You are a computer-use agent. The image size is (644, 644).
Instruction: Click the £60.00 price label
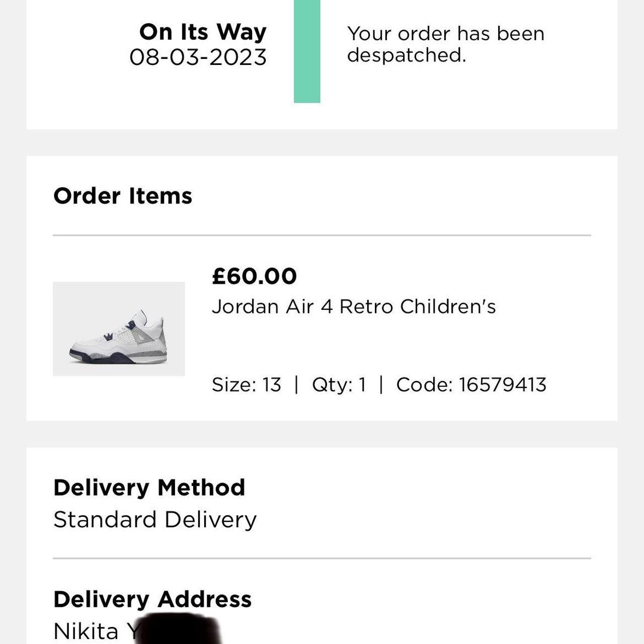tap(254, 276)
